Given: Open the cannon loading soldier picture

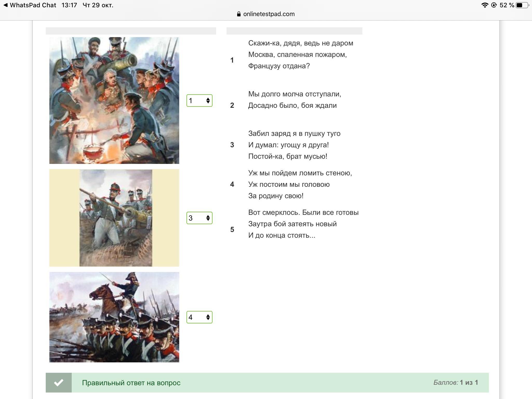Looking at the screenshot, I should (x=116, y=218).
